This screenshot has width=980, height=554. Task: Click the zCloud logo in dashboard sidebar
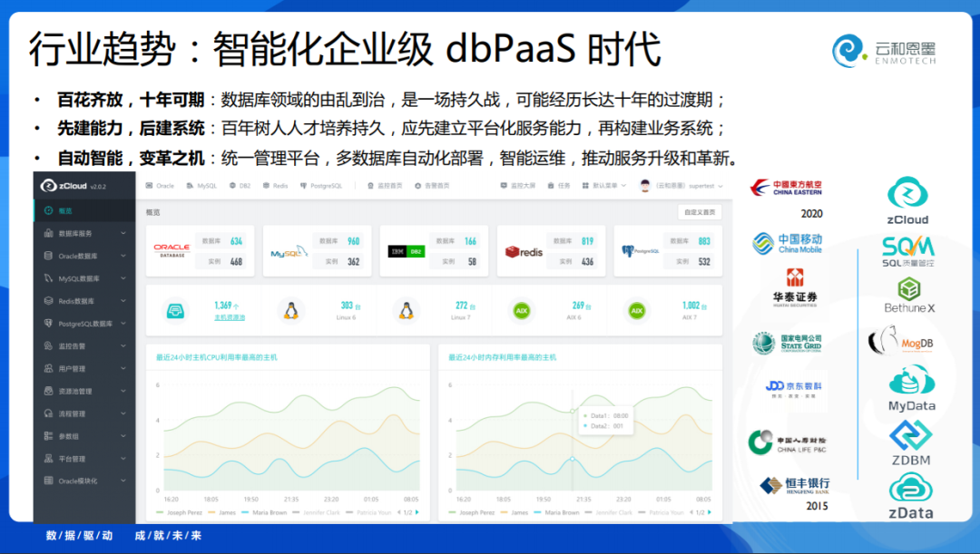pyautogui.click(x=73, y=186)
